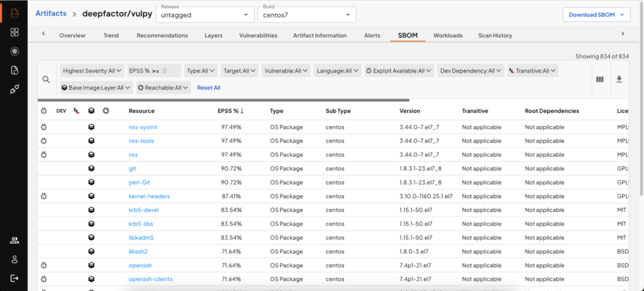This screenshot has height=291, width=644.
Task: Click the reachable chip header icon
Action: (x=106, y=111)
